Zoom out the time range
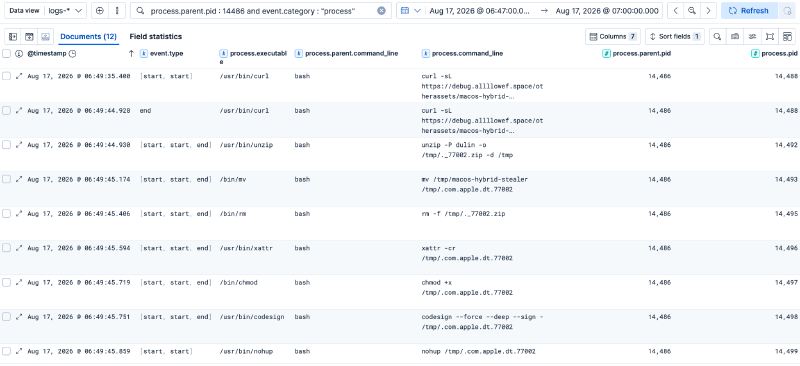 (x=691, y=11)
